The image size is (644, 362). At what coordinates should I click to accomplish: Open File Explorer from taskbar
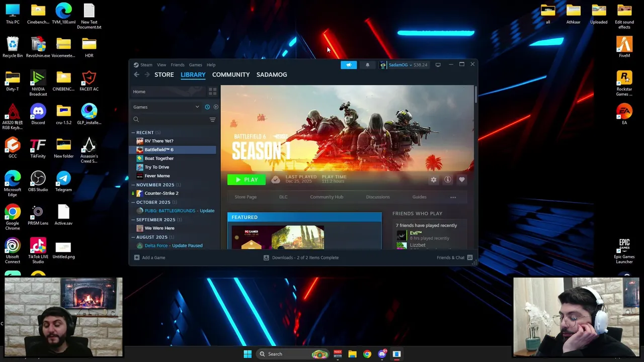point(353,354)
